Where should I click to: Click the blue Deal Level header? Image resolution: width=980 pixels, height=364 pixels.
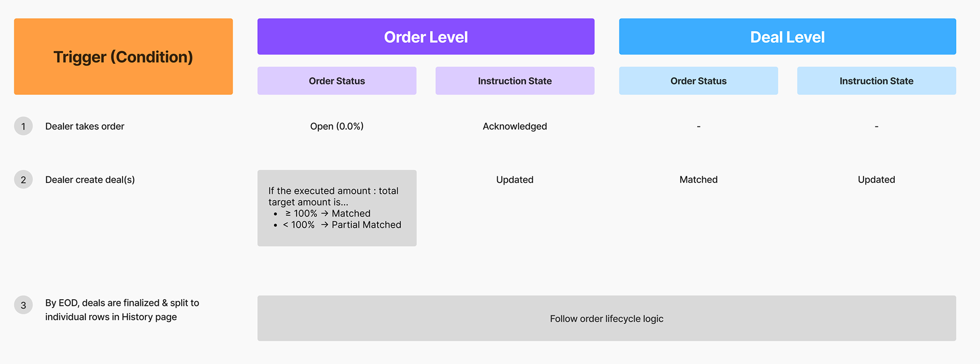787,37
